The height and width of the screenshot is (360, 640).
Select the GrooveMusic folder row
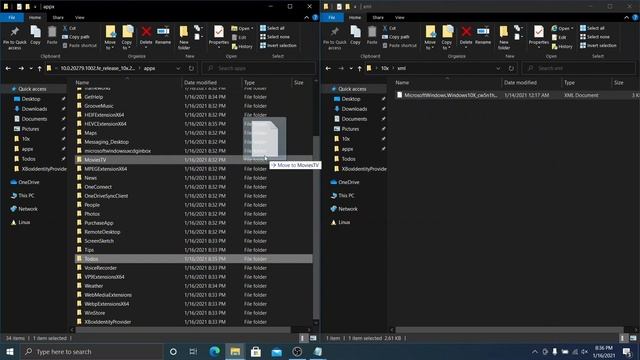pyautogui.click(x=193, y=106)
